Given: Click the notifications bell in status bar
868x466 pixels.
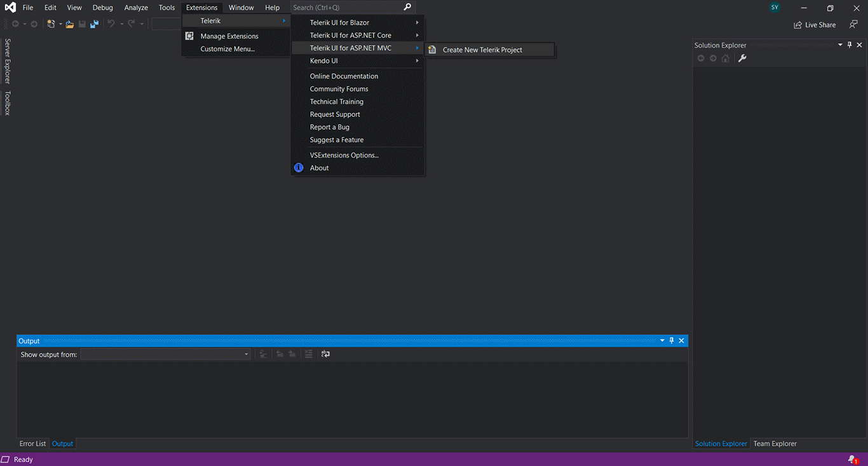Looking at the screenshot, I should click(853, 460).
